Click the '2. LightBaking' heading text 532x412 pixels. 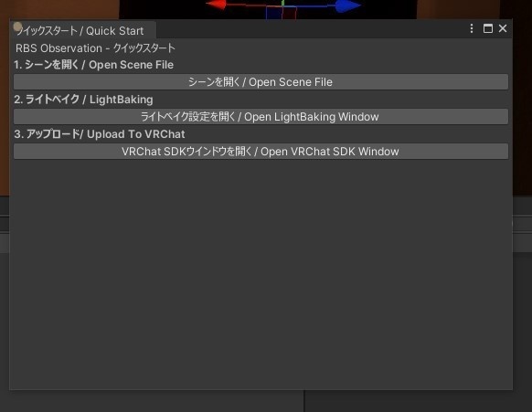[83, 100]
